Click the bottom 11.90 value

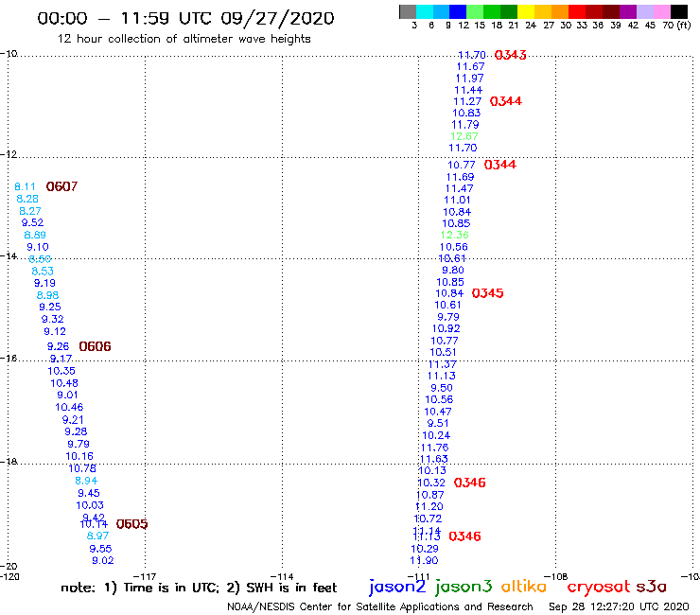point(424,560)
